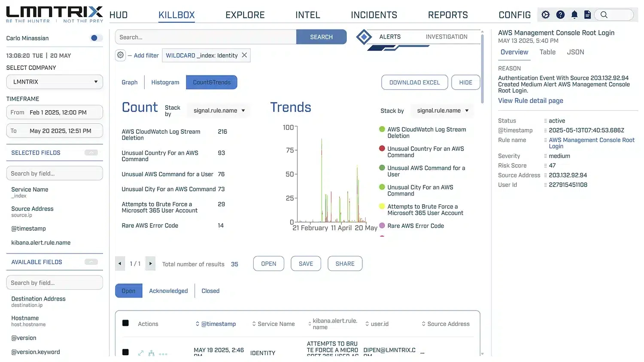Screen dimensions: 644x362
Task: Check the select-all checkbox in table header
Action: pos(125,323)
